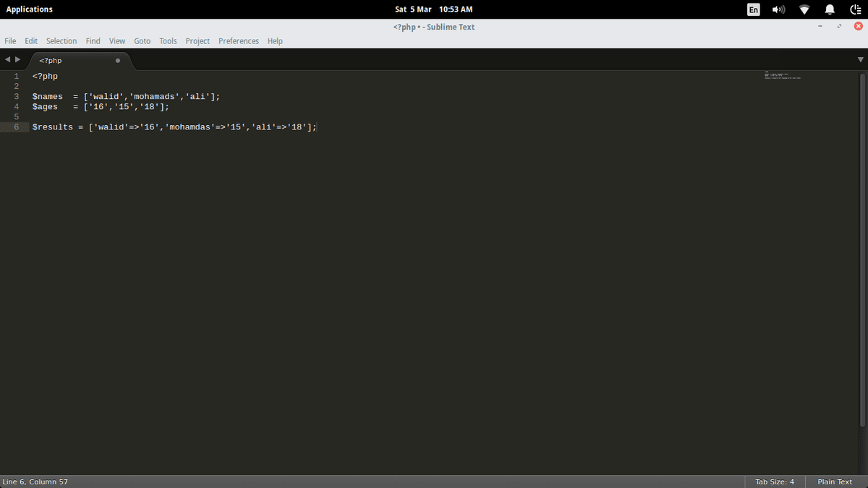Open the tab overflow dropdown arrow
The width and height of the screenshot is (868, 488).
[x=860, y=60]
